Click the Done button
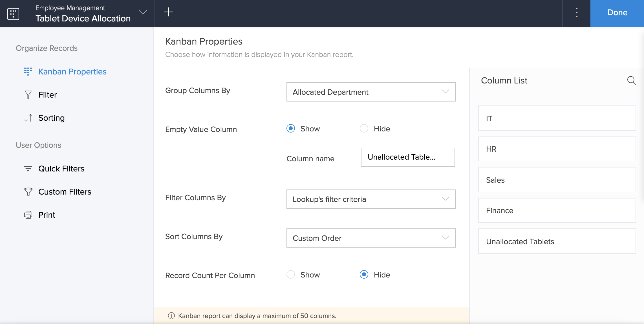 click(617, 13)
